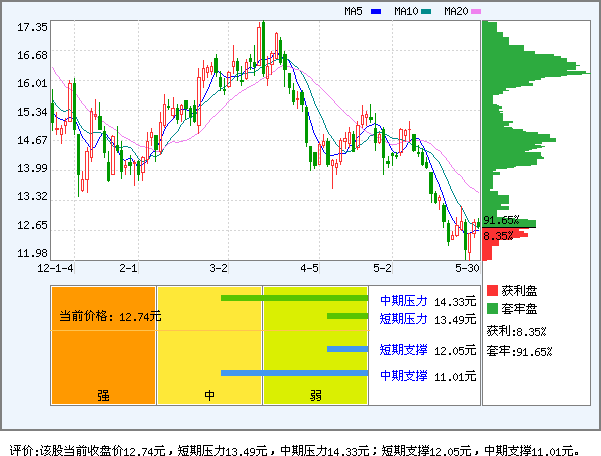Image resolution: width=601 pixels, height=456 pixels.
Task: Click the lime 弱 strength zone
Action: click(x=315, y=346)
